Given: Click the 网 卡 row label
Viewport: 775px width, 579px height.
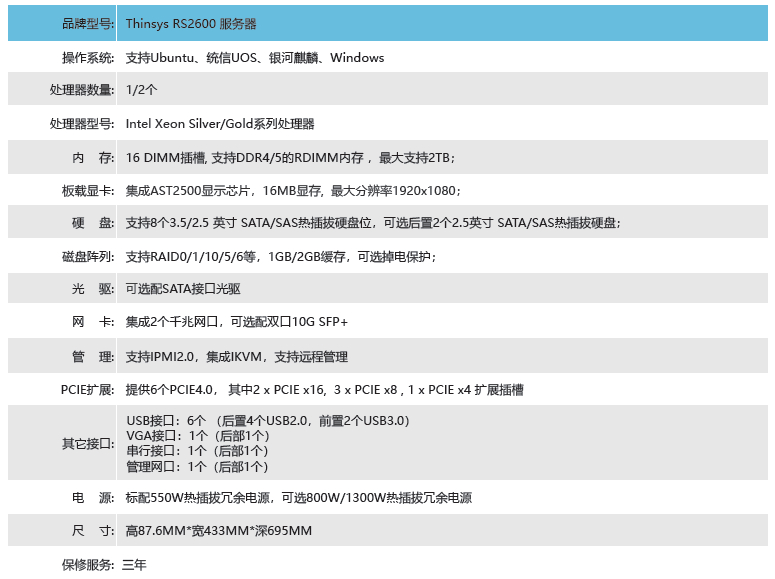Looking at the screenshot, I should tap(93, 322).
